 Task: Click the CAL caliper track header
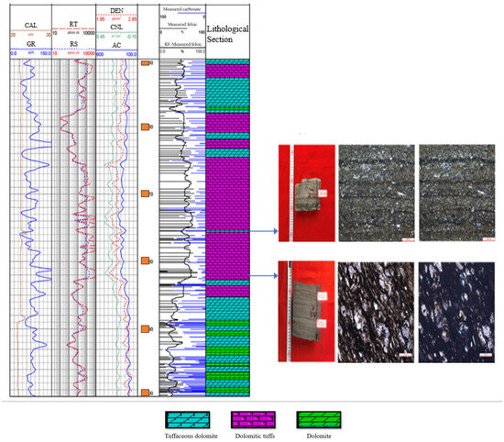coord(31,26)
